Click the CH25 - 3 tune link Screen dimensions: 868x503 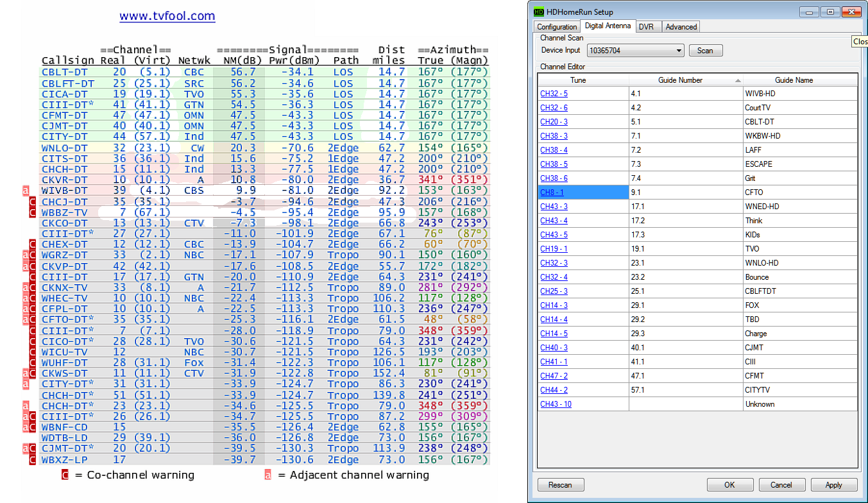pos(554,291)
